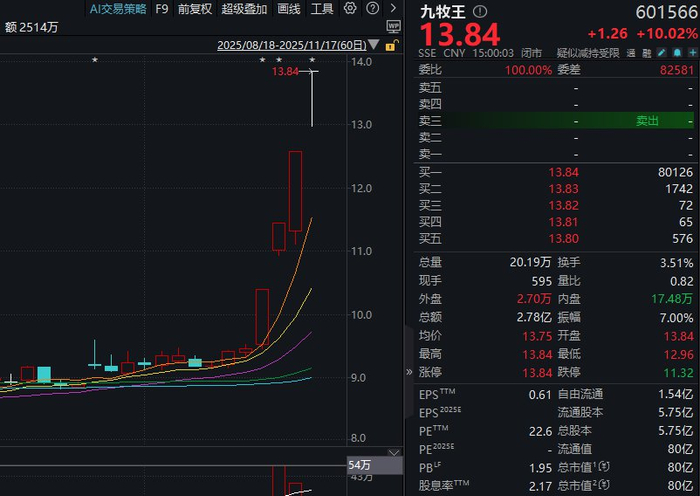Select buy-four price 13.81

point(563,222)
